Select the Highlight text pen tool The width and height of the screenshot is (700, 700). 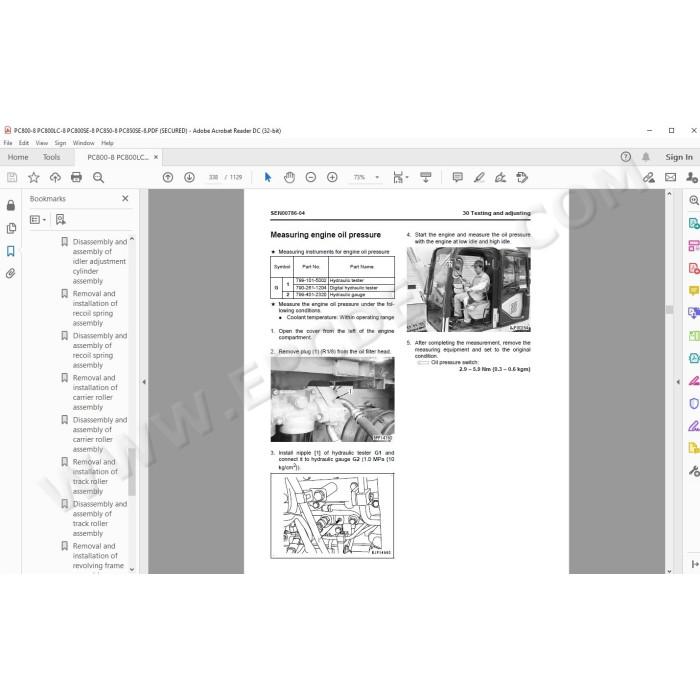tap(479, 177)
